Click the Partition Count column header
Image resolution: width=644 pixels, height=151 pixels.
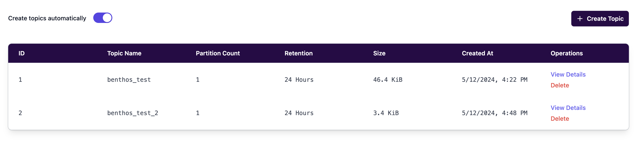coord(217,53)
